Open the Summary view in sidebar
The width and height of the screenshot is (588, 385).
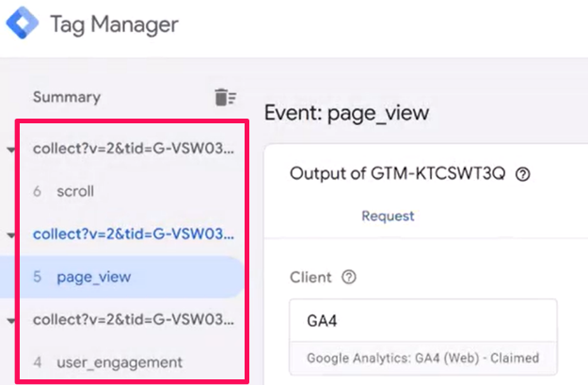(67, 97)
